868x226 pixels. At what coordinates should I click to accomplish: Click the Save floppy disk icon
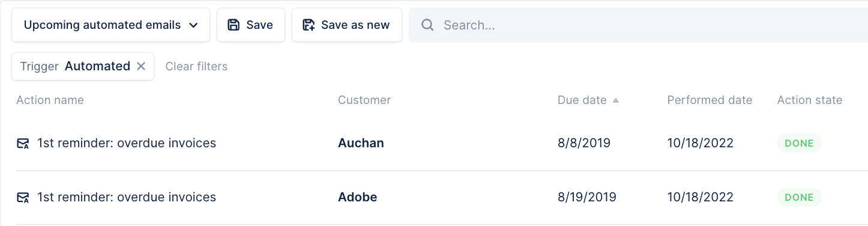233,25
